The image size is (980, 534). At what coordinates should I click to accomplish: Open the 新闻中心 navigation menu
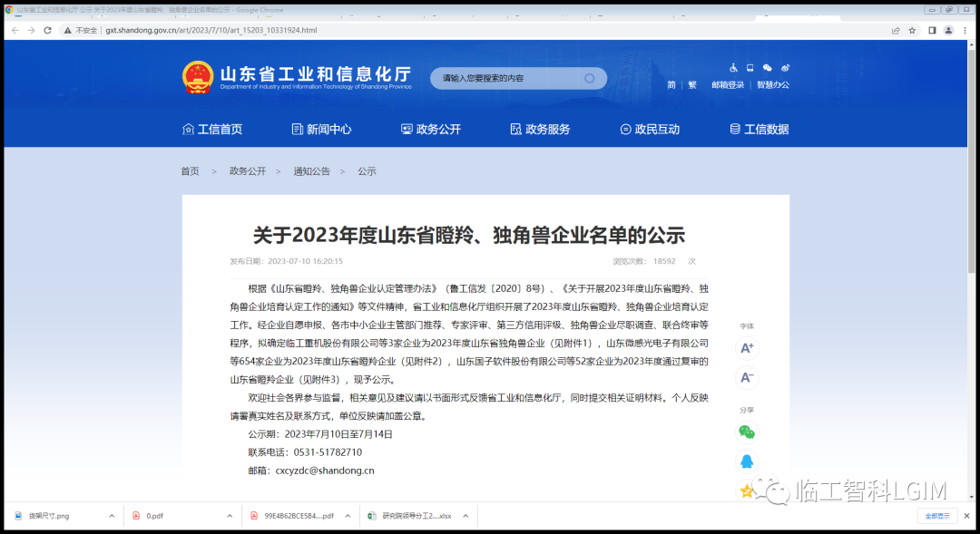point(321,130)
